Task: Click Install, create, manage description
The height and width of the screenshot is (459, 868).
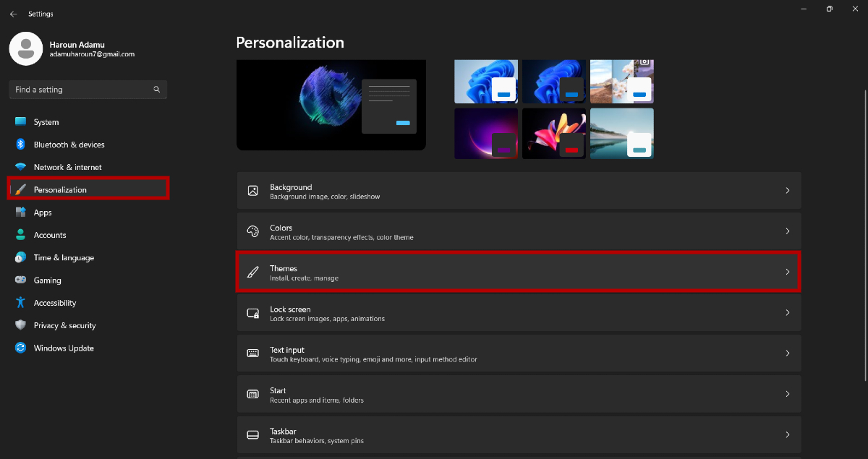Action: point(304,278)
